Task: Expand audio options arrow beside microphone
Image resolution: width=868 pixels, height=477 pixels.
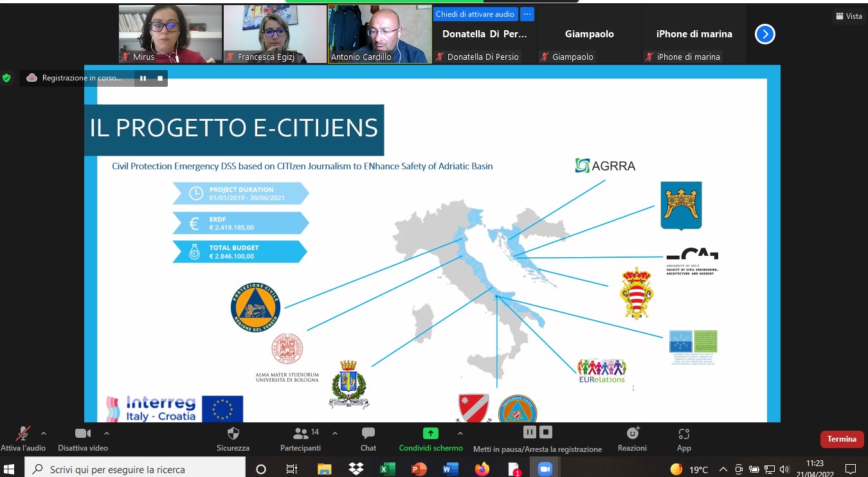Action: coord(44,433)
